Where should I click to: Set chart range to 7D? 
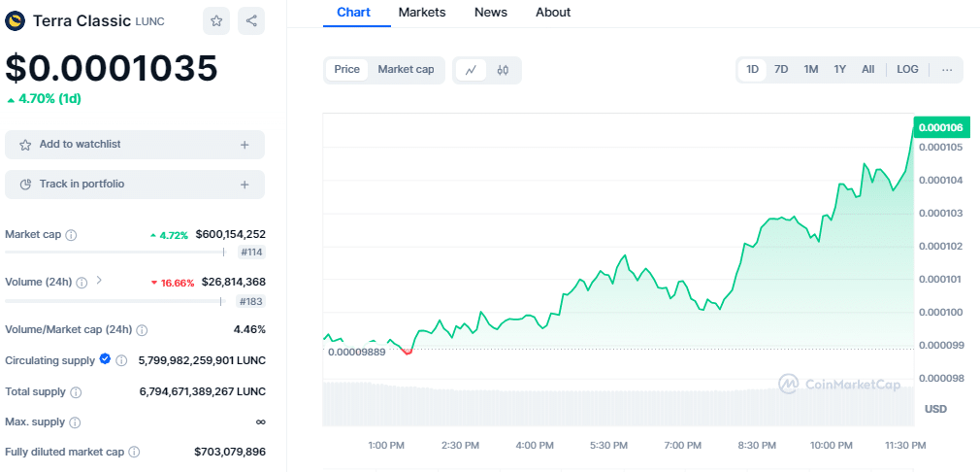click(781, 69)
